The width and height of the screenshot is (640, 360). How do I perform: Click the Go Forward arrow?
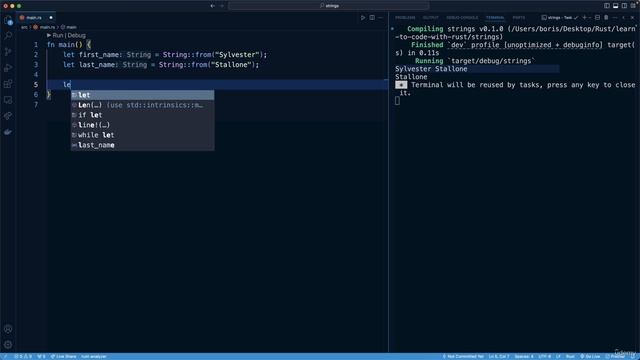point(222,6)
